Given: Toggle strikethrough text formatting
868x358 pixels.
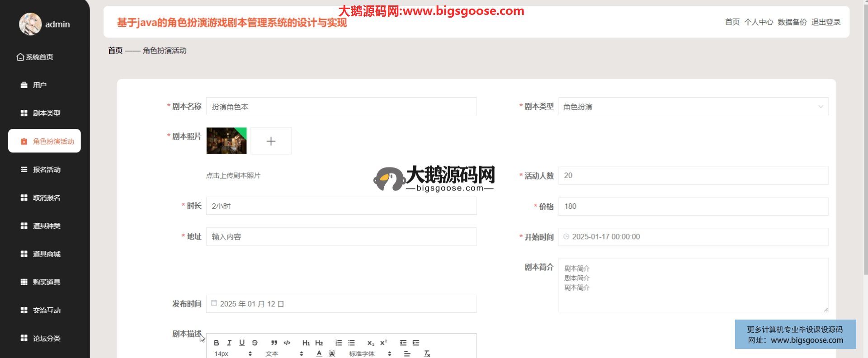Looking at the screenshot, I should 255,343.
